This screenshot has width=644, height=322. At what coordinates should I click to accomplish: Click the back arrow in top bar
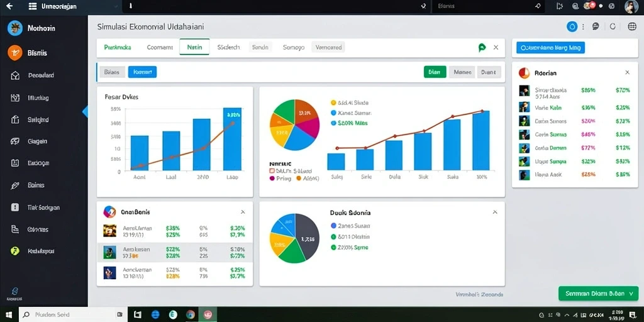click(x=10, y=6)
